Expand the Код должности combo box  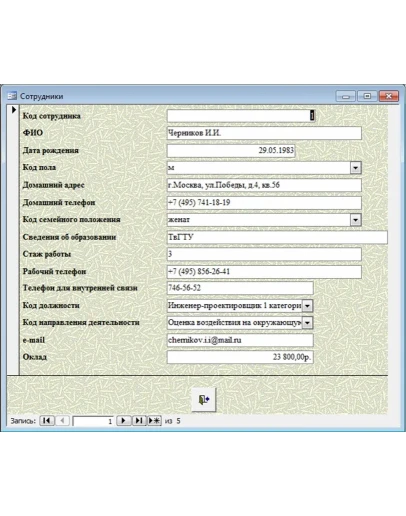pyautogui.click(x=307, y=305)
